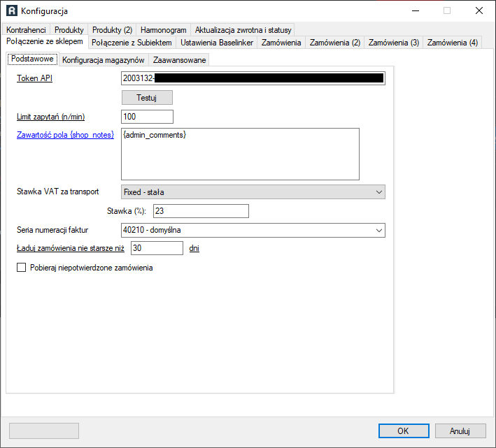This screenshot has width=496, height=448.
Task: Open the Zamówienia tab
Action: pos(281,43)
